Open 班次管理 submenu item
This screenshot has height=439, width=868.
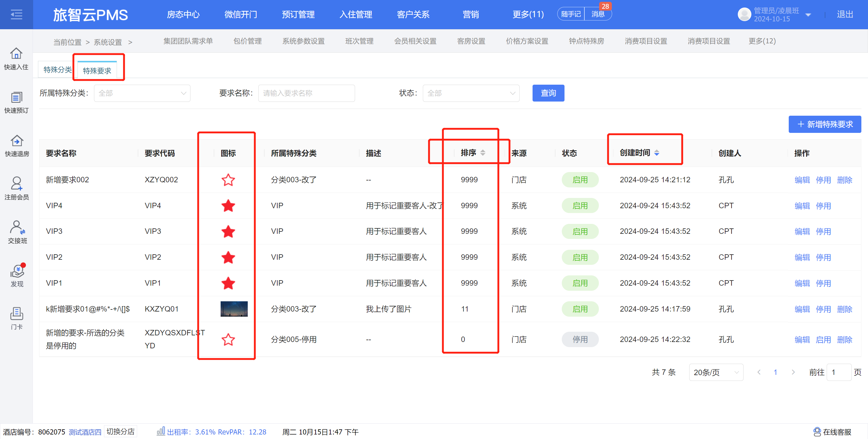(x=359, y=41)
